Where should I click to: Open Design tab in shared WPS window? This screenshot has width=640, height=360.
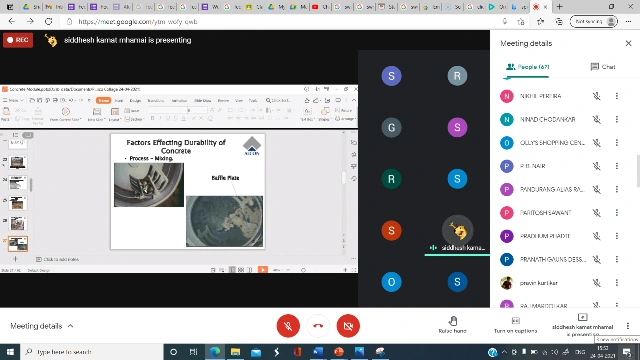(x=135, y=100)
